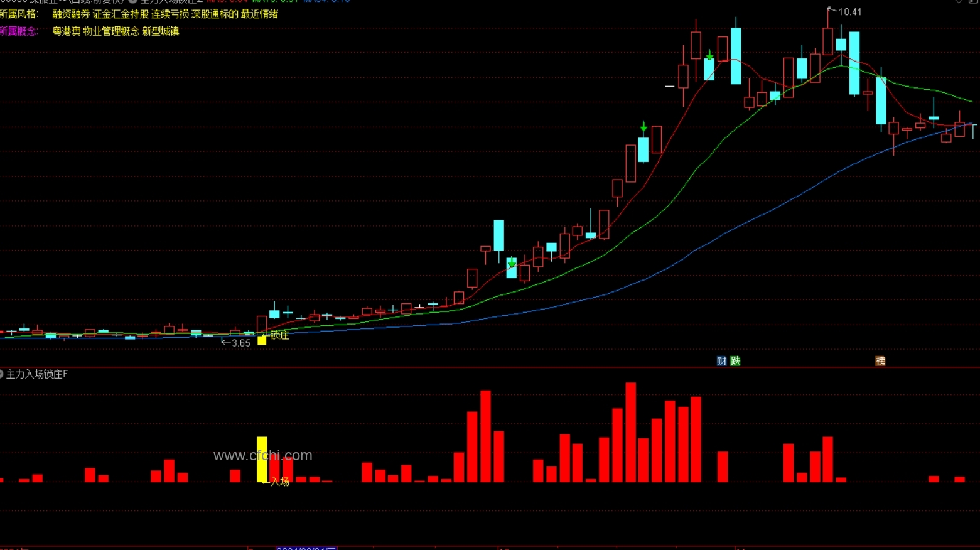Select the tallest red indicator bar
Screen dimensions: 980x550
point(630,432)
